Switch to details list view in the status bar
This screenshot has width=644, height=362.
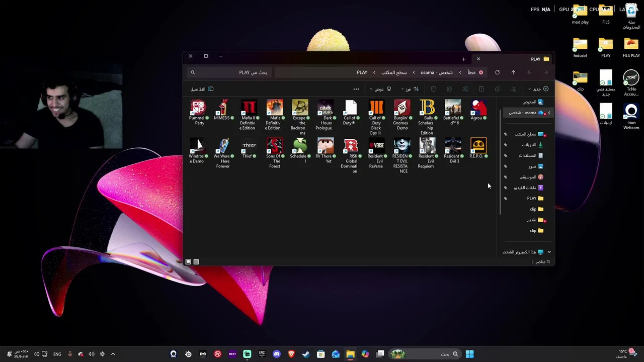coord(196,261)
